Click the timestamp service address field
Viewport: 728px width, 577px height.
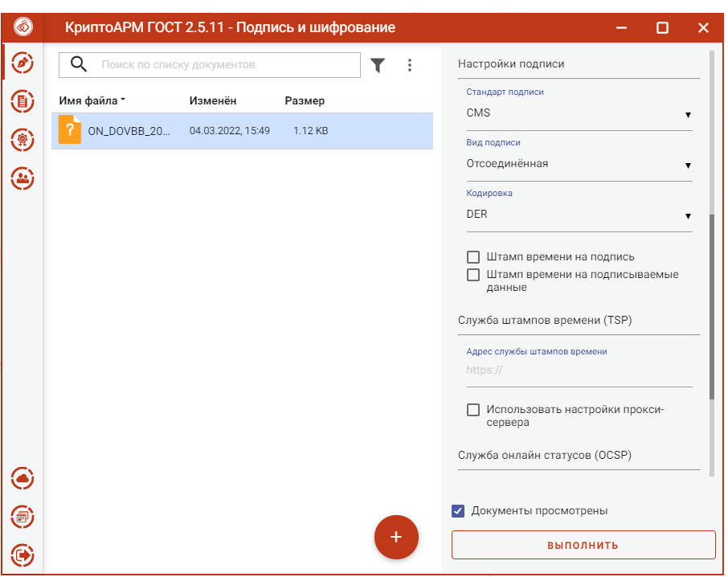[579, 370]
